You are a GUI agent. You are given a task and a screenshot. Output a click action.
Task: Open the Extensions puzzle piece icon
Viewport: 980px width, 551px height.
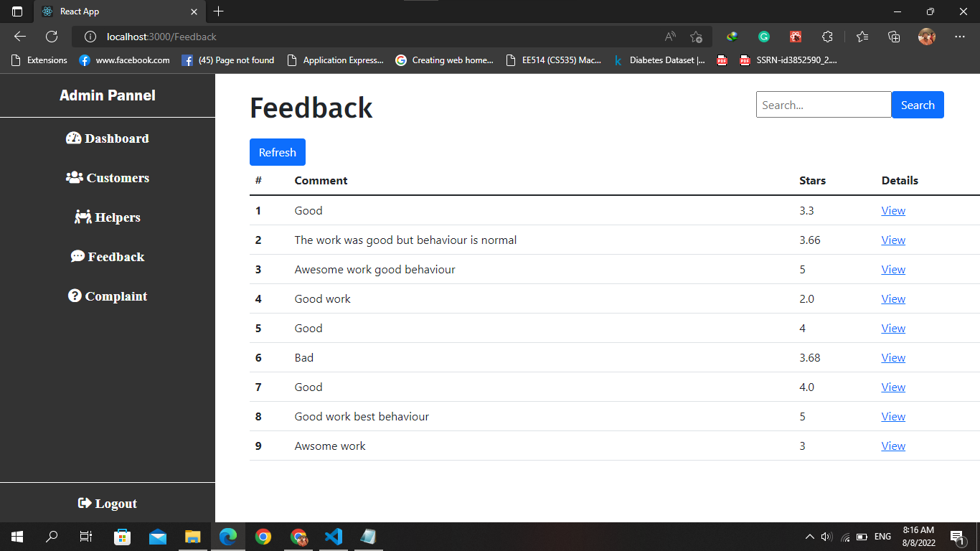(x=827, y=37)
